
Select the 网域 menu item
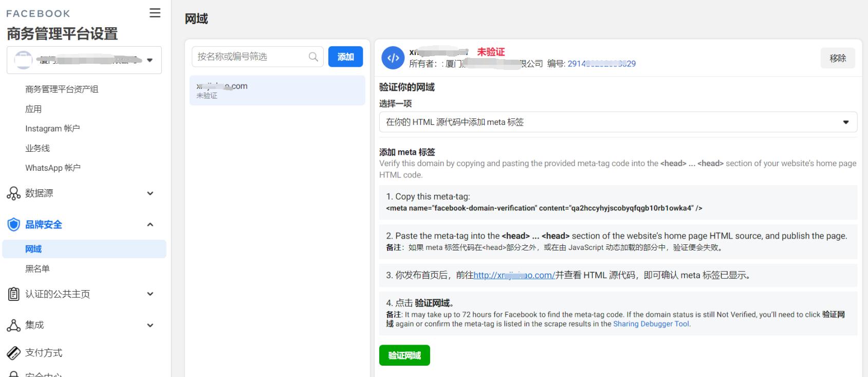[x=84, y=249]
